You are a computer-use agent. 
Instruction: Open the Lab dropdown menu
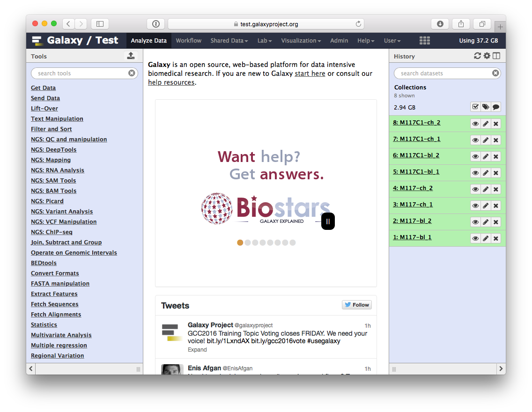[x=265, y=41]
